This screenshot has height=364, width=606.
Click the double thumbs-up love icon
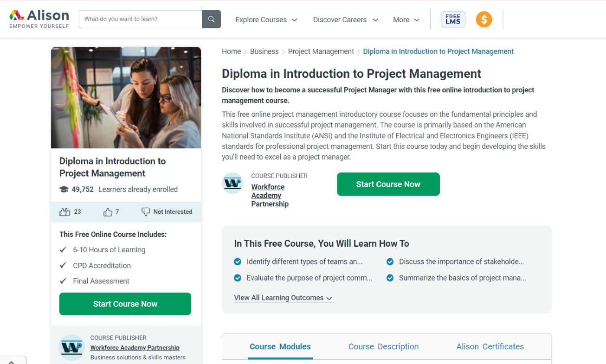coord(64,212)
